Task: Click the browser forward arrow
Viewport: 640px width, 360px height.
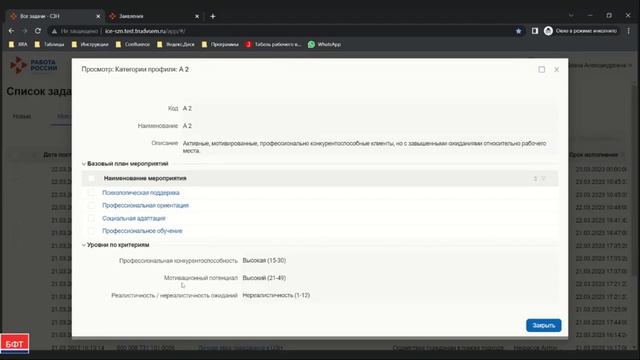Action: click(24, 31)
